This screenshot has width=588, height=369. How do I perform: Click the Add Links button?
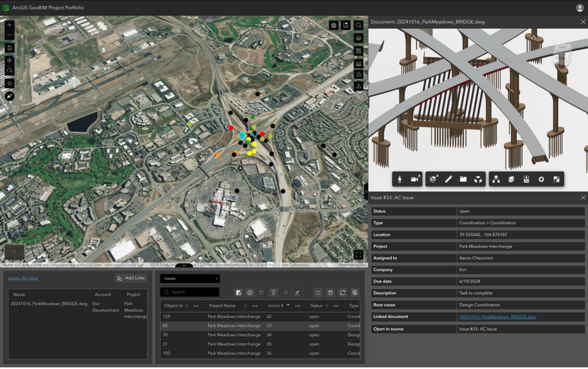click(130, 278)
